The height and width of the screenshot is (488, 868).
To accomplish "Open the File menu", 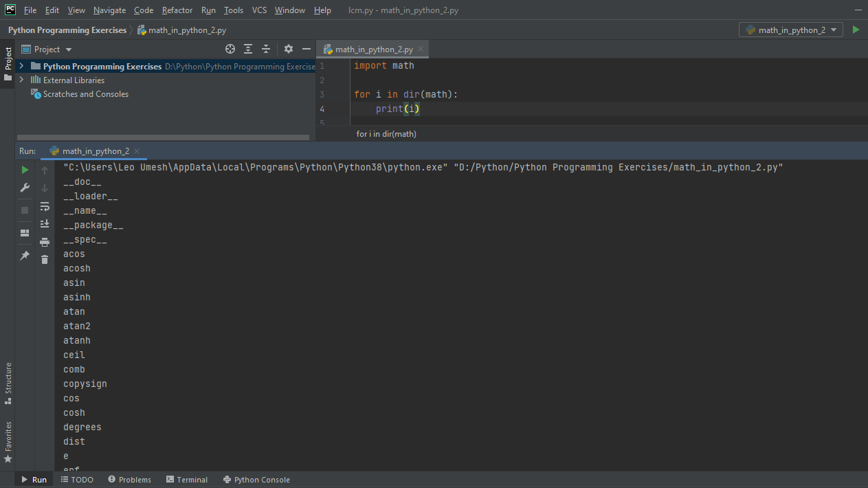I will 30,10.
